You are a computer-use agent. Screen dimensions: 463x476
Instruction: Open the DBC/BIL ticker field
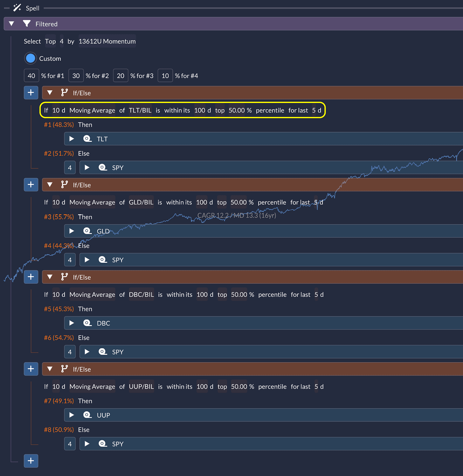[142, 295]
